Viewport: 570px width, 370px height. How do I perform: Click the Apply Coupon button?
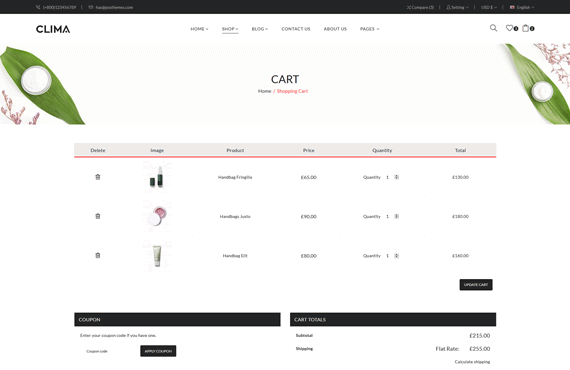point(158,351)
